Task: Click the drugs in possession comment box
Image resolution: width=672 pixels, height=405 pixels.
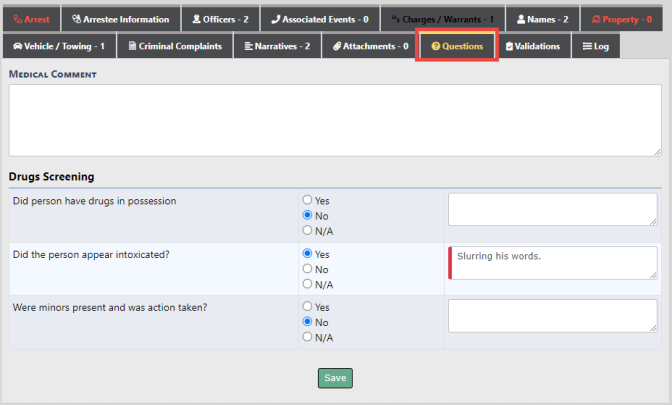Action: tap(553, 210)
